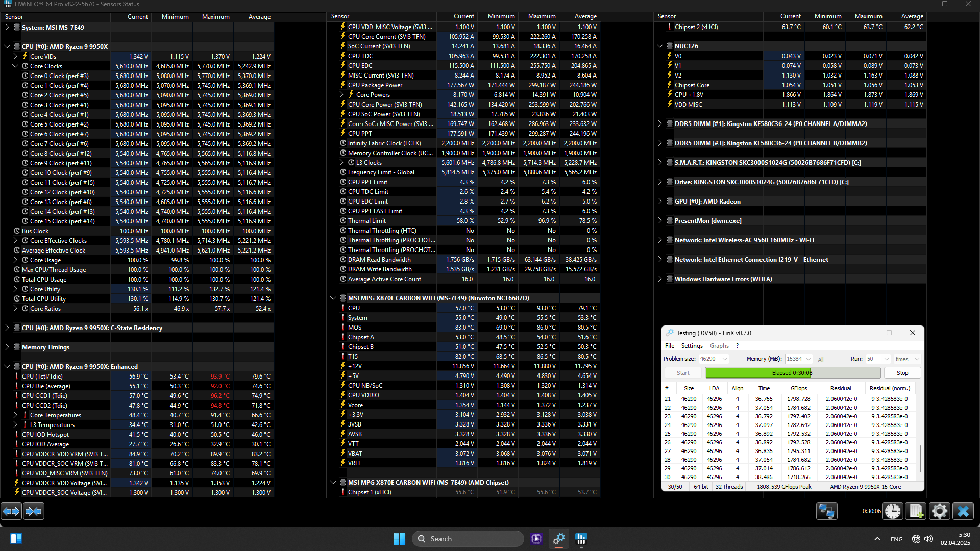Reset the elapsed time clock
980x551 pixels.
pos(893,511)
